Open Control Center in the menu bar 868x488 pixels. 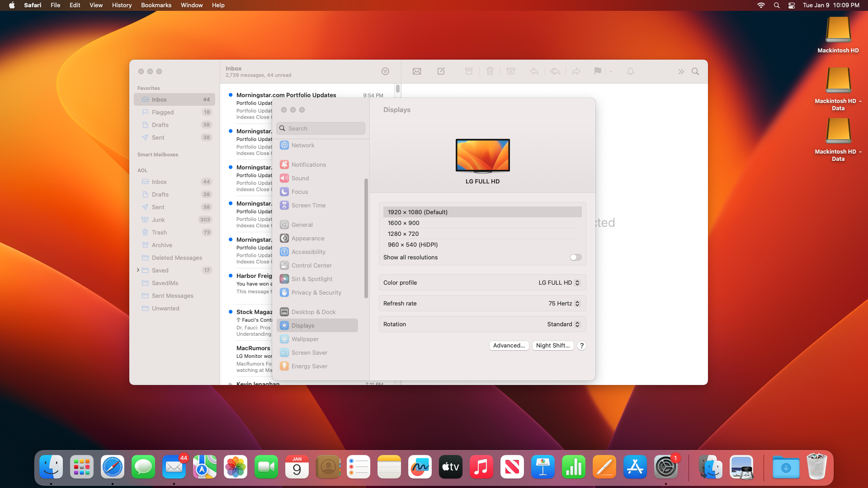[791, 5]
